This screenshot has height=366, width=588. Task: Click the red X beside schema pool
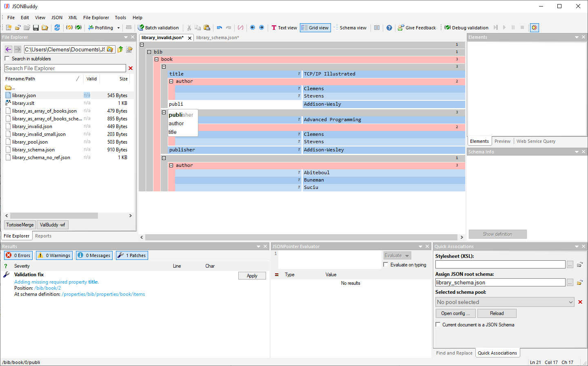(x=580, y=302)
